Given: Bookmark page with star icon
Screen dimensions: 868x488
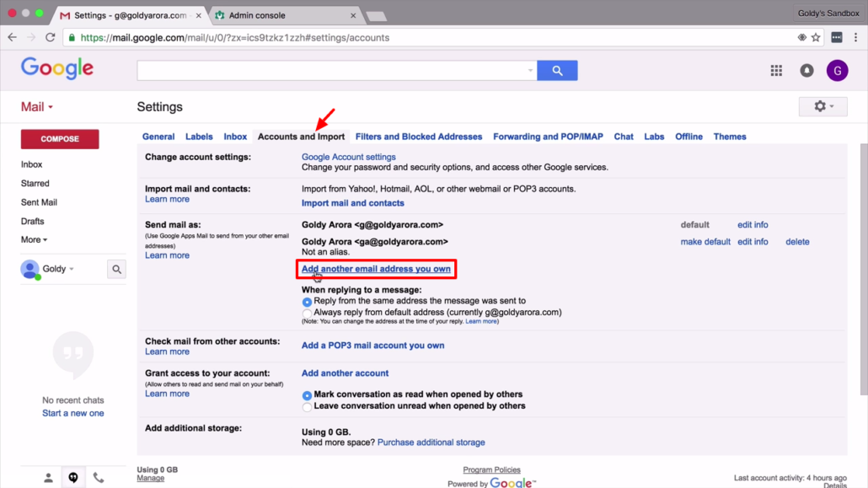Looking at the screenshot, I should click(x=816, y=38).
